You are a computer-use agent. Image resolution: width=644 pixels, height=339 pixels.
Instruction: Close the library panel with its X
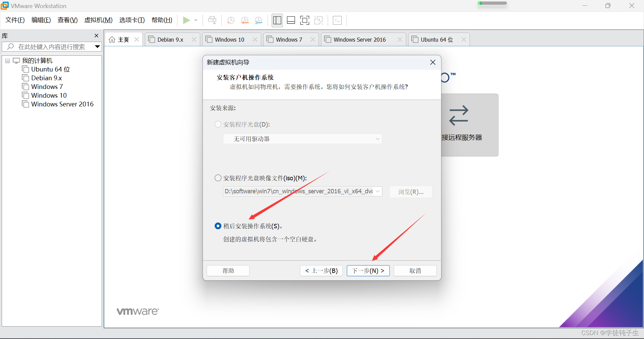[96, 36]
